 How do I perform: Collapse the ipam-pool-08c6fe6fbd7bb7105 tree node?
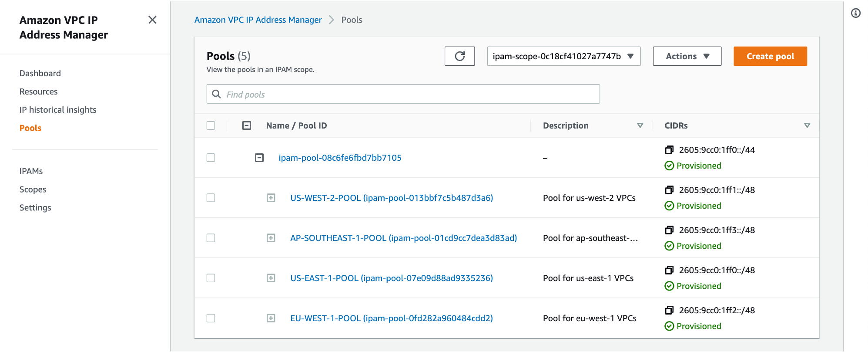[259, 158]
